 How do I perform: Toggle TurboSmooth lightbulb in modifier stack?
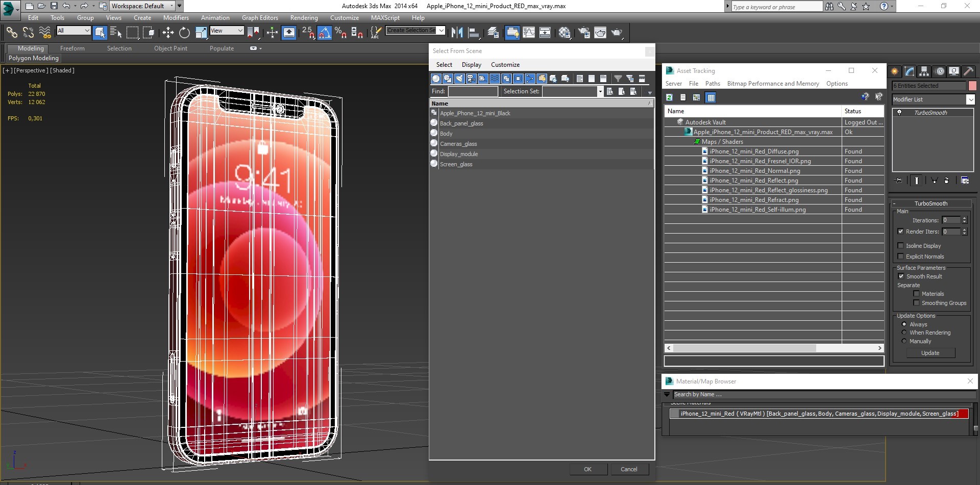point(899,113)
